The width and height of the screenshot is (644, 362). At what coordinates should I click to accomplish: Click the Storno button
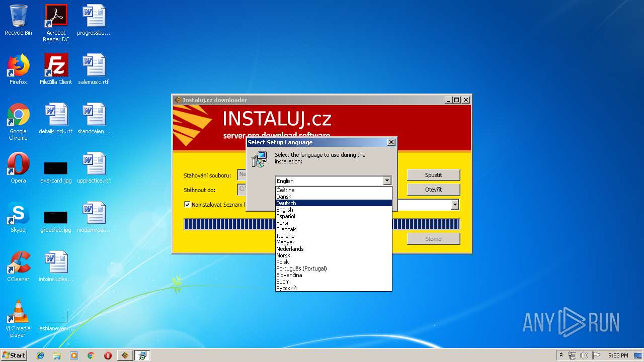click(433, 239)
